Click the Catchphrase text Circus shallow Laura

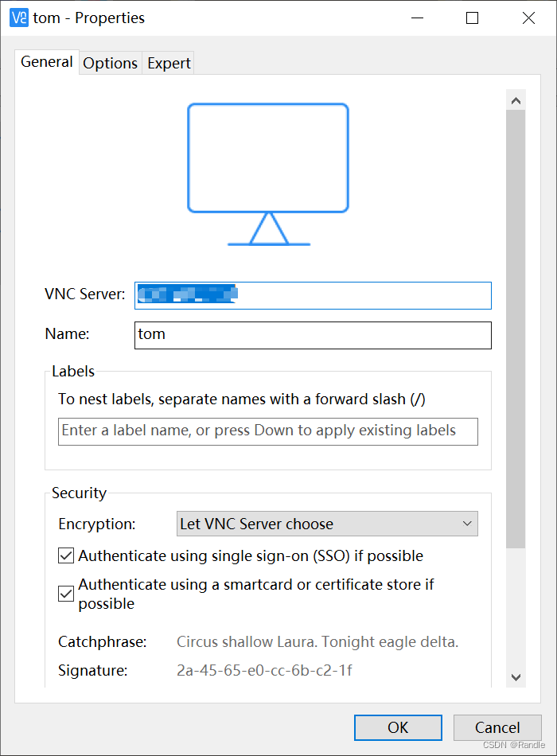pyautogui.click(x=317, y=641)
